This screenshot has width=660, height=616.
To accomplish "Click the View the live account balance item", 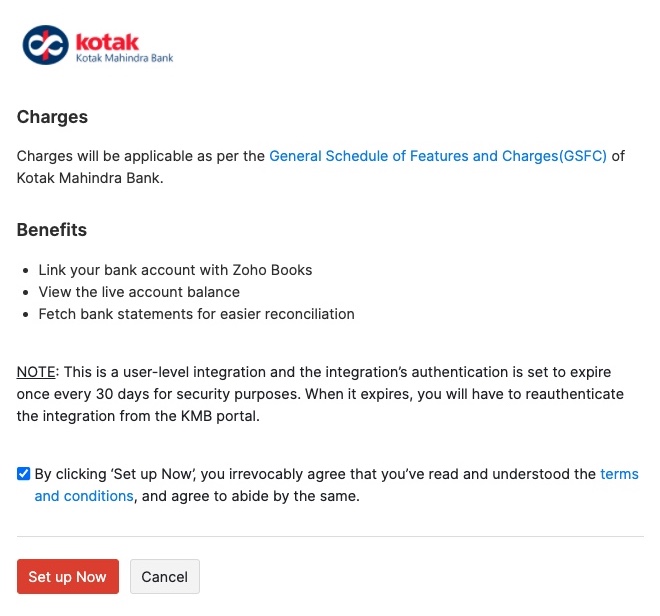I will pyautogui.click(x=139, y=292).
